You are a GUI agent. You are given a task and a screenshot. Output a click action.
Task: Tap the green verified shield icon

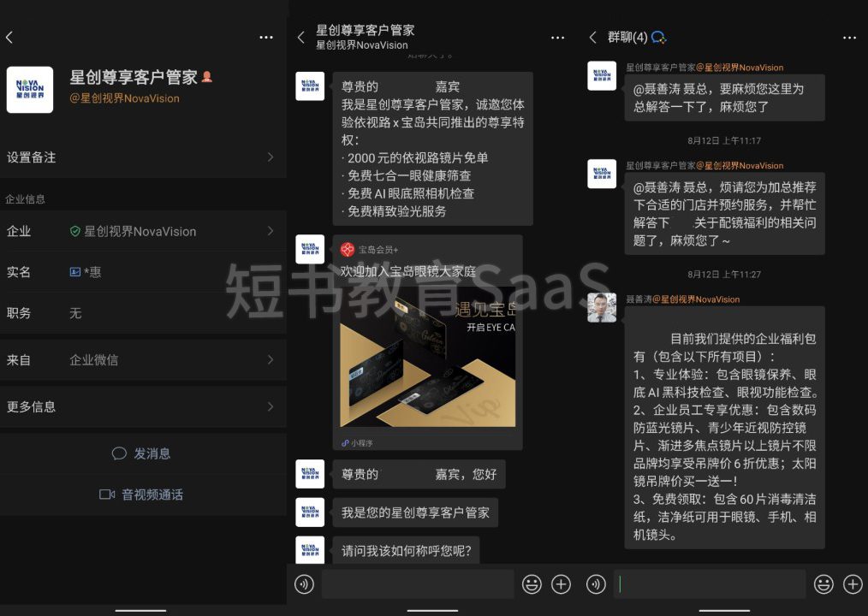[75, 231]
